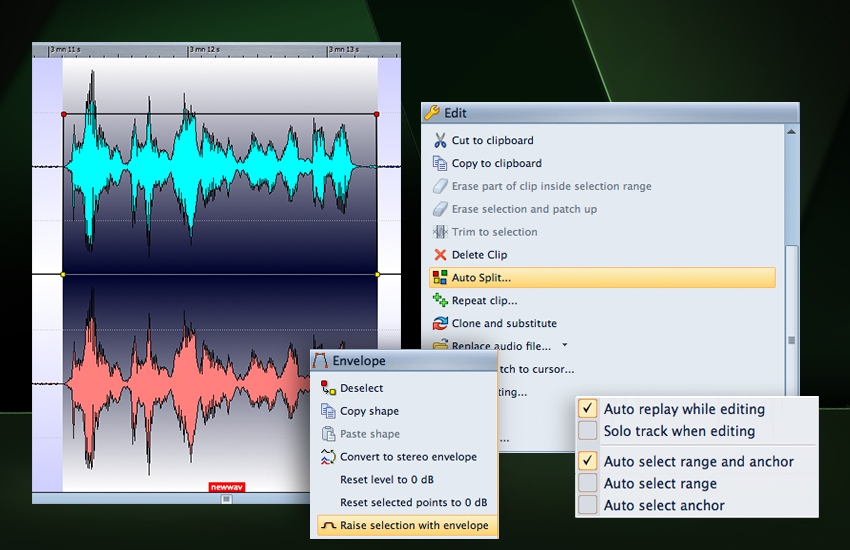Click the Clone and substitute icon
850x550 pixels.
[440, 323]
